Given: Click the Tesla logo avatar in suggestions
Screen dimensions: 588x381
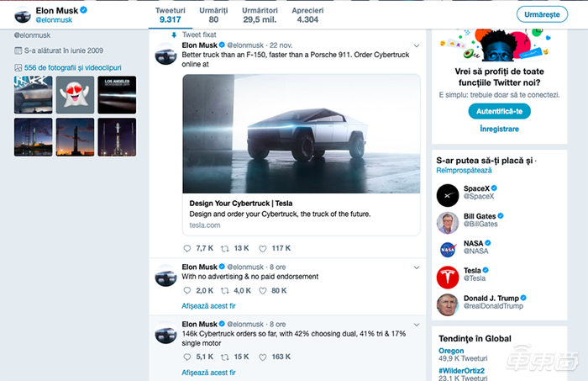Looking at the screenshot, I should (448, 278).
